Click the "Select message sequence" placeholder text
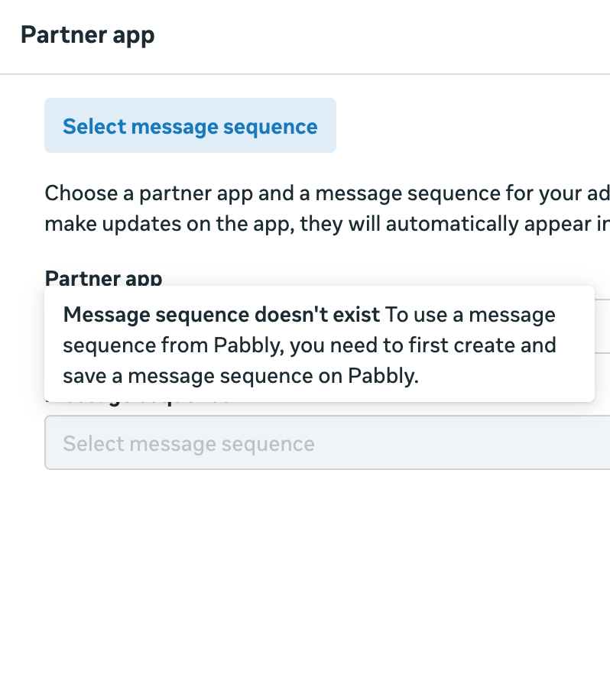The image size is (610, 700). [189, 444]
